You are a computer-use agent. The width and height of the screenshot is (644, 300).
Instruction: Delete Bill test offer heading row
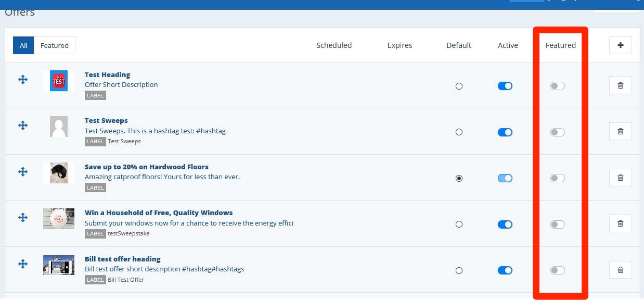tap(620, 270)
